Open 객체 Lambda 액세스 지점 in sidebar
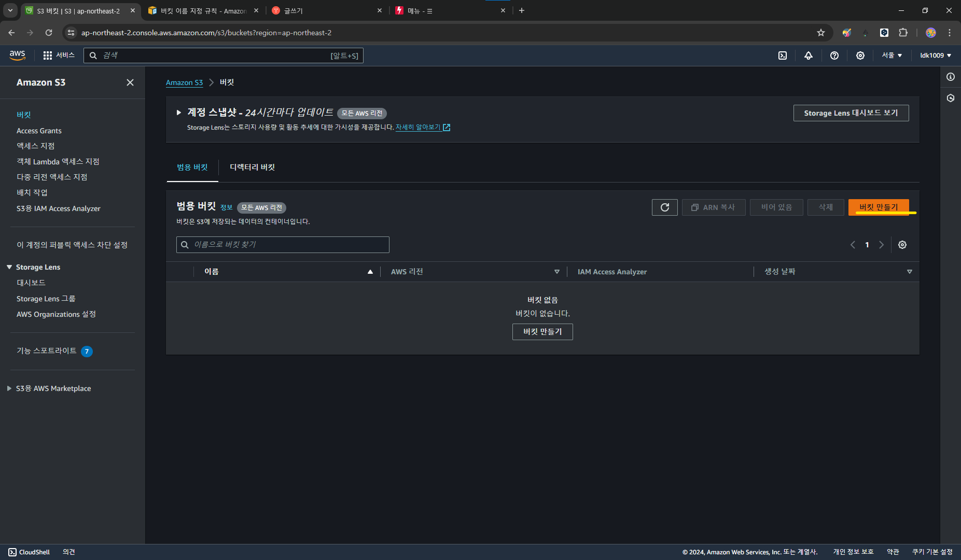Screen dimensions: 961x560 pos(58,162)
